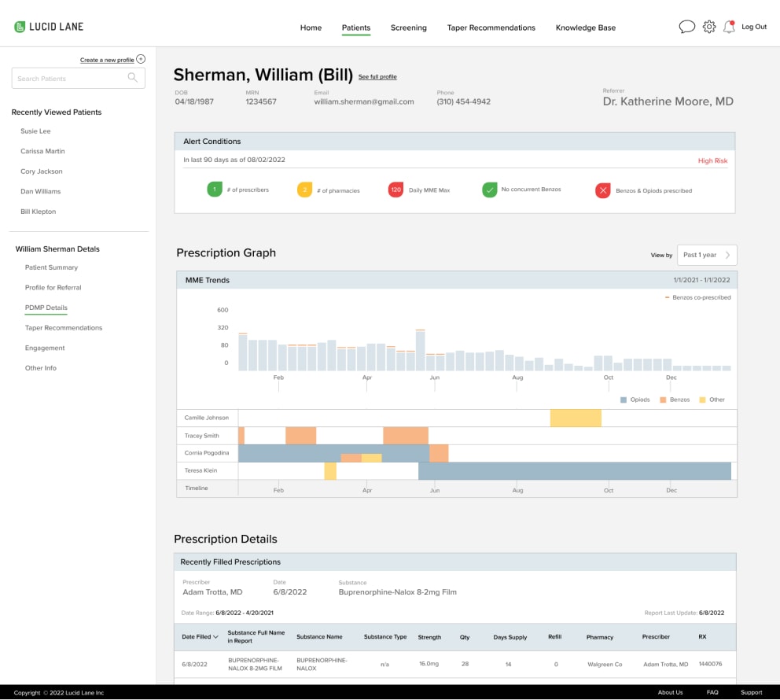The height and width of the screenshot is (700, 780).
Task: Click the green number of prescribers badge
Action: pyautogui.click(x=215, y=190)
